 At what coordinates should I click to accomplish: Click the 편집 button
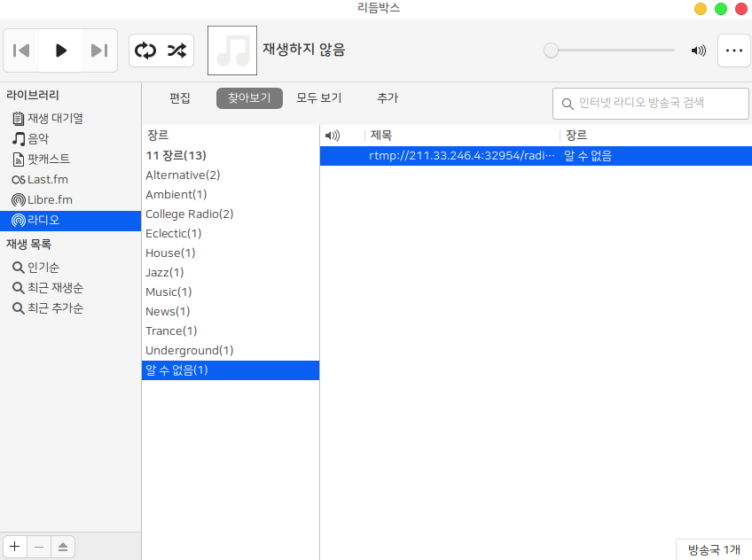click(x=180, y=98)
